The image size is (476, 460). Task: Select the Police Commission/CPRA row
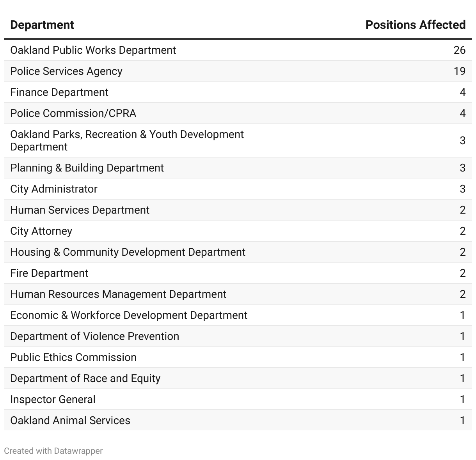point(238,113)
